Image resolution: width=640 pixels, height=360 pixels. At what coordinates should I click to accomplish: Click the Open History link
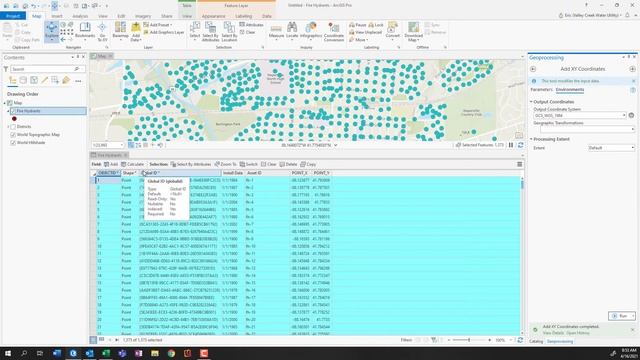578,333
